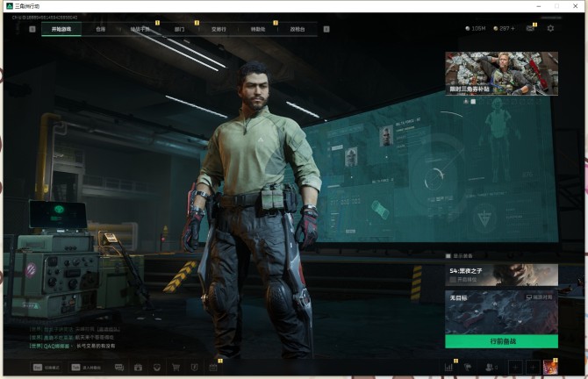Open the 限时三角券补贴 promo banner
The image size is (588, 379).
click(x=501, y=74)
